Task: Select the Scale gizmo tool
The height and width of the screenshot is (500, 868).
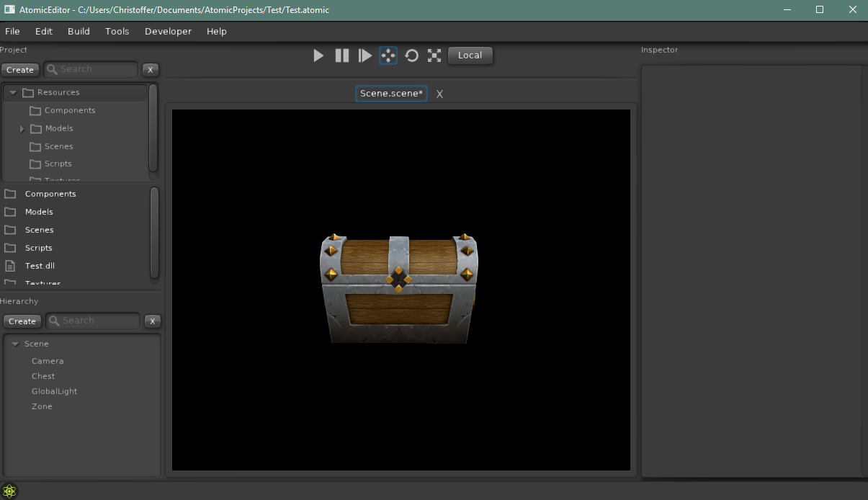Action: click(x=434, y=55)
